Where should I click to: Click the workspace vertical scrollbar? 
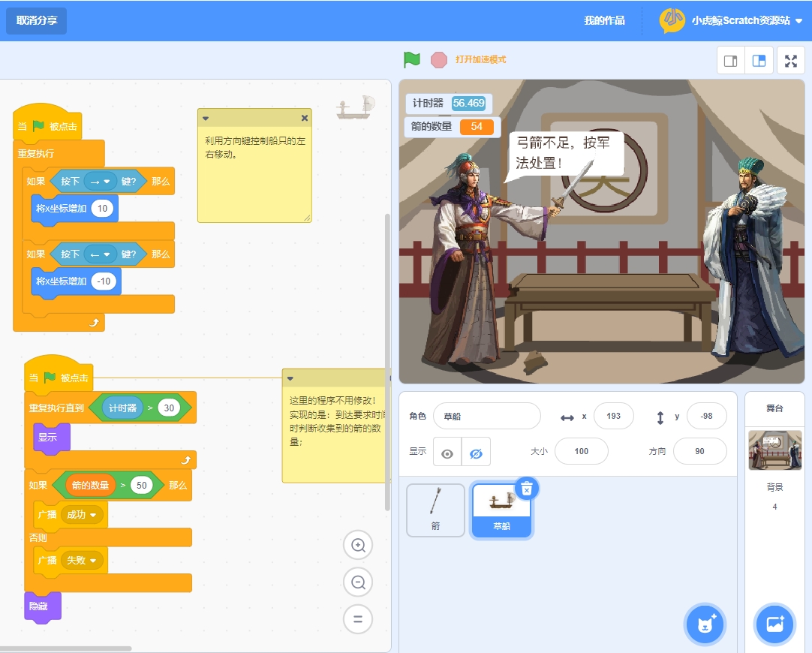(387, 363)
